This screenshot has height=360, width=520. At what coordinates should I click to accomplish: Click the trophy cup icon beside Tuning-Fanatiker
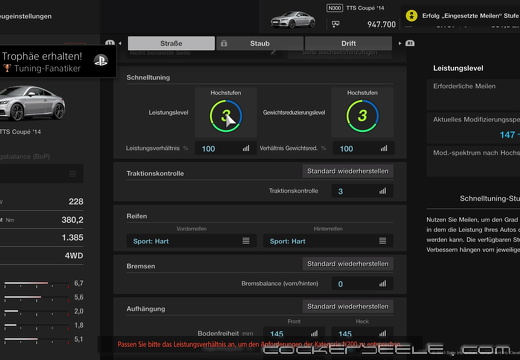7,68
